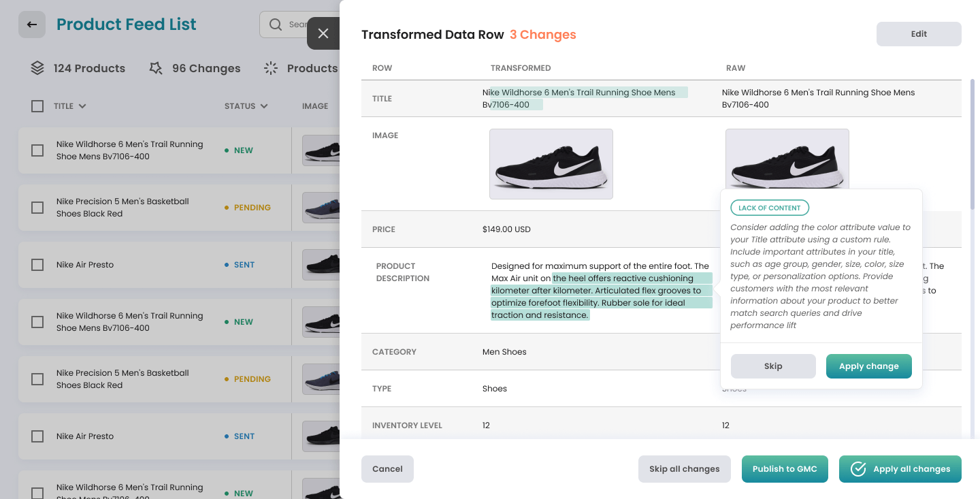Skip the Lack of Content suggestion

click(x=773, y=366)
